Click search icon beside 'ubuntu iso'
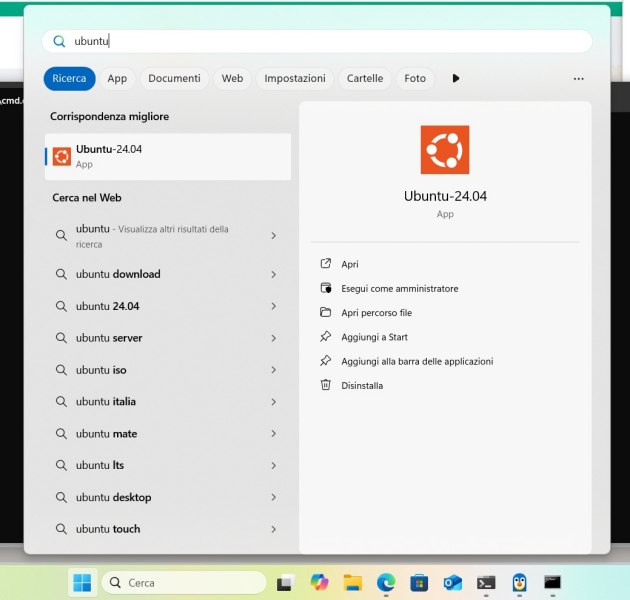 coord(61,370)
